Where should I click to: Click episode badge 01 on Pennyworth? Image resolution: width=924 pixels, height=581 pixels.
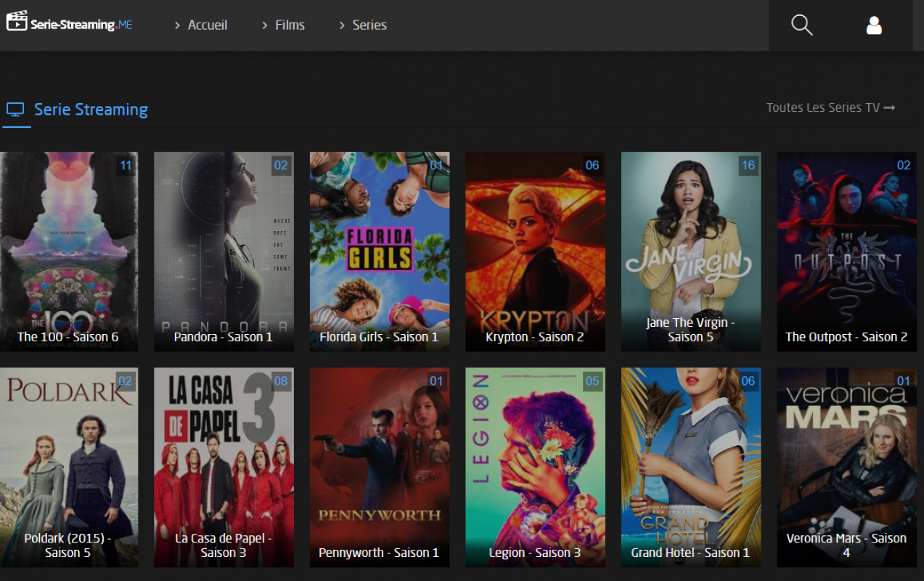pyautogui.click(x=436, y=381)
